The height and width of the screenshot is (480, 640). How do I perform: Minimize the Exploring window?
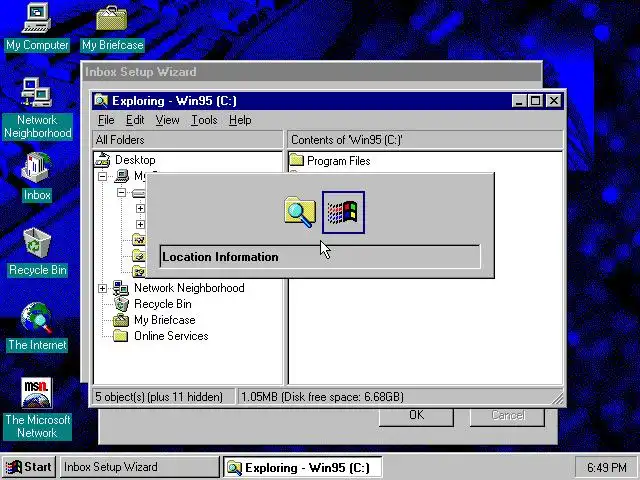[x=518, y=101]
